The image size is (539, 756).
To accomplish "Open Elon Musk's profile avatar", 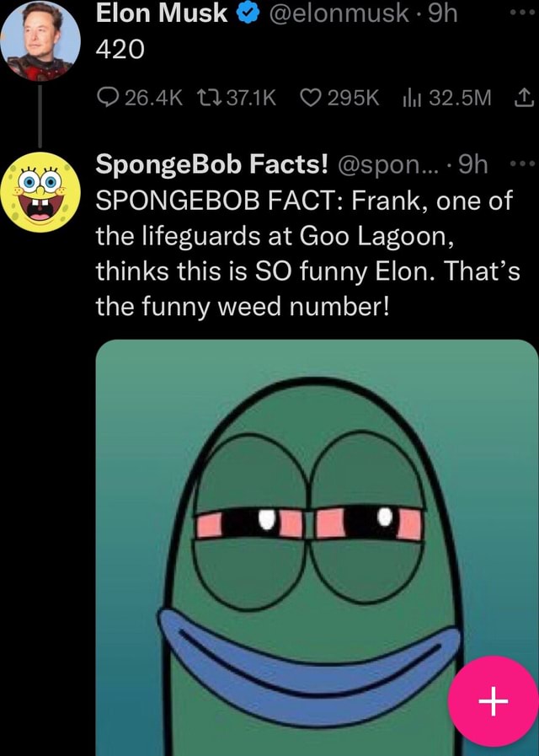I will point(38,38).
